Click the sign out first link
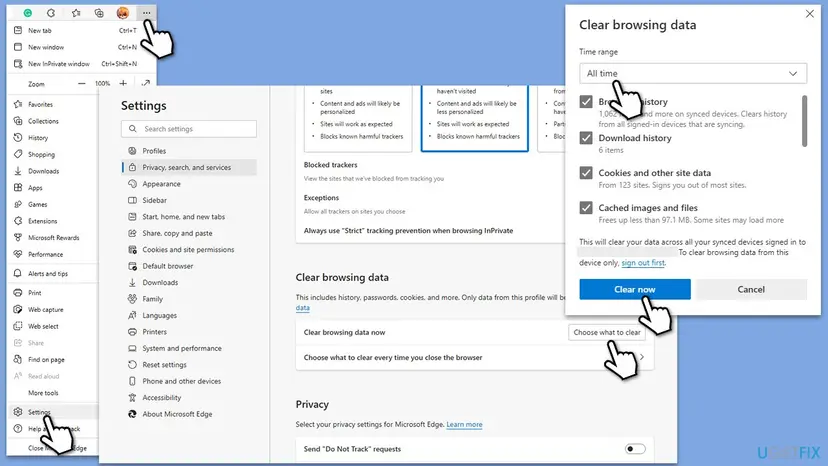The image size is (828, 466). coord(643,263)
